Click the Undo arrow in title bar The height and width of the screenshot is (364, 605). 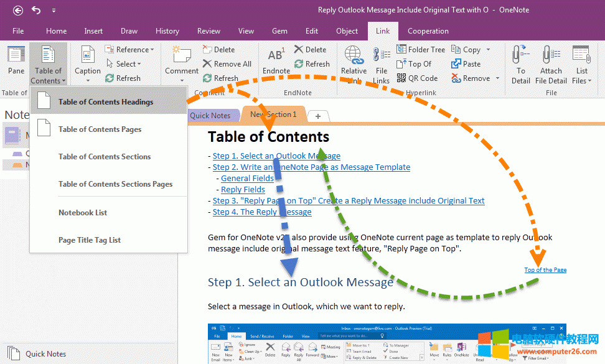36,10
